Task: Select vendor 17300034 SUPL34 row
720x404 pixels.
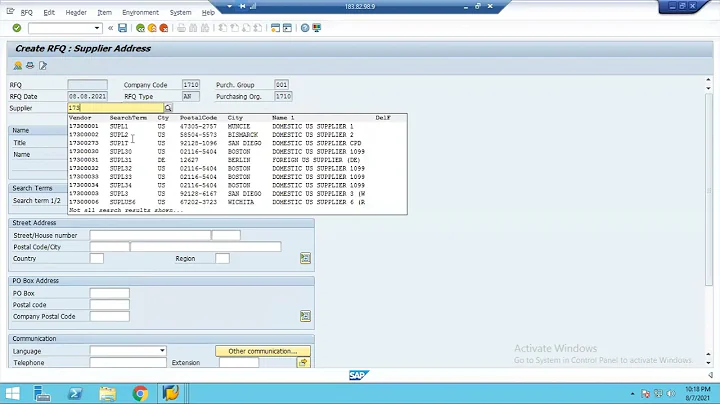Action: [x=237, y=185]
